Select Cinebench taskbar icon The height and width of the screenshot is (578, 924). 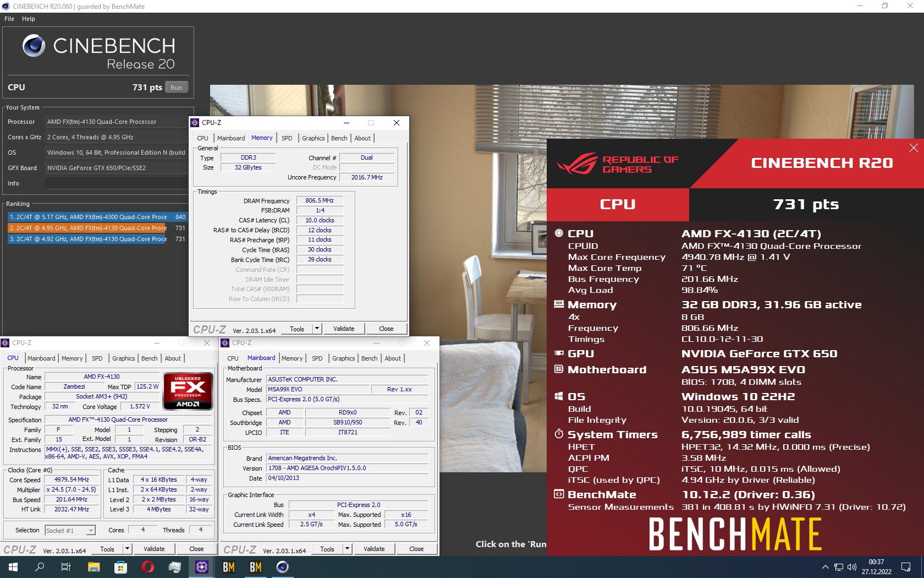283,567
